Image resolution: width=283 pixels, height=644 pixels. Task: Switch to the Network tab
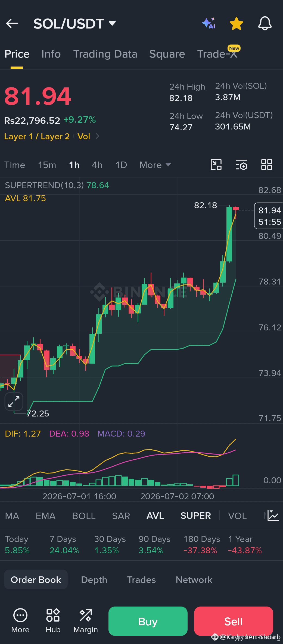(194, 580)
